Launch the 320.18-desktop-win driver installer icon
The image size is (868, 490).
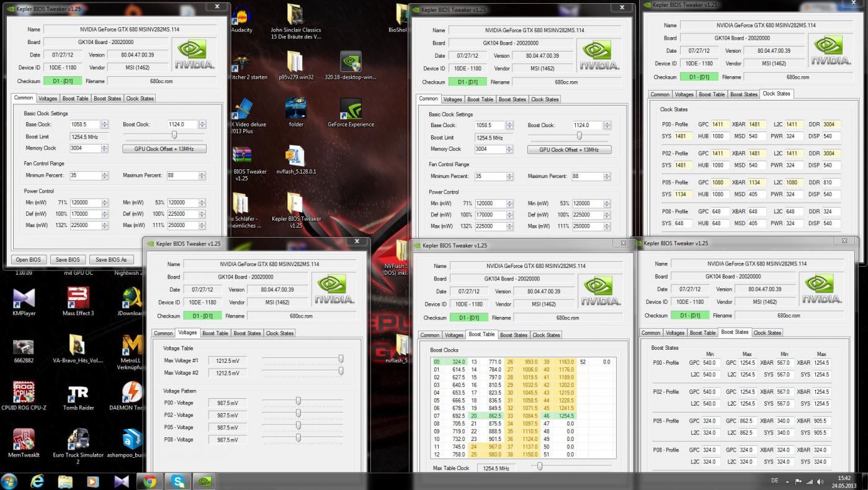(x=351, y=65)
